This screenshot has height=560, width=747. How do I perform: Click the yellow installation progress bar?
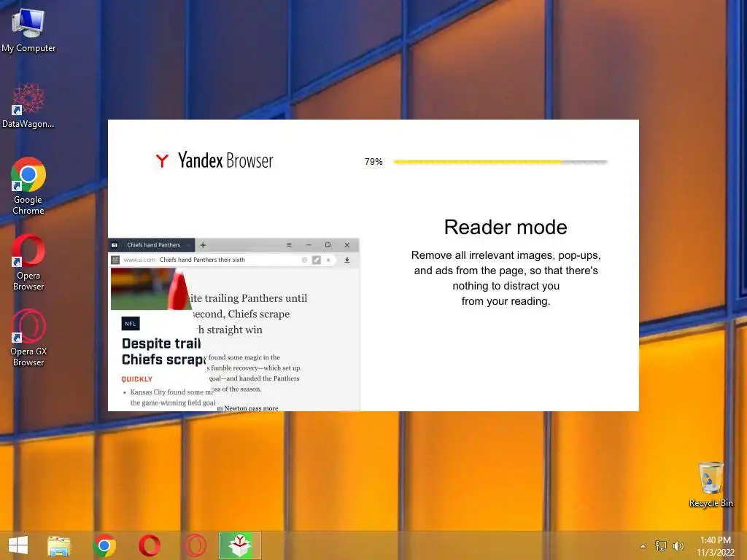click(500, 162)
